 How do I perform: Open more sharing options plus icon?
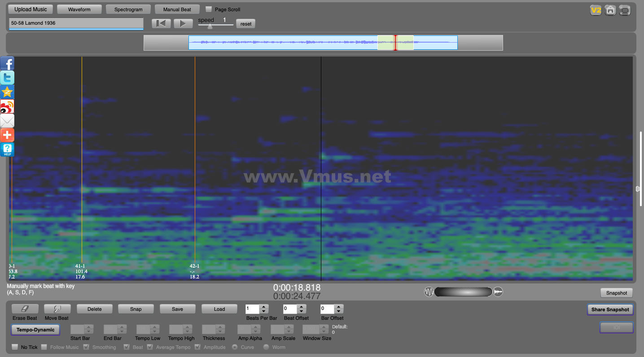[x=7, y=135]
